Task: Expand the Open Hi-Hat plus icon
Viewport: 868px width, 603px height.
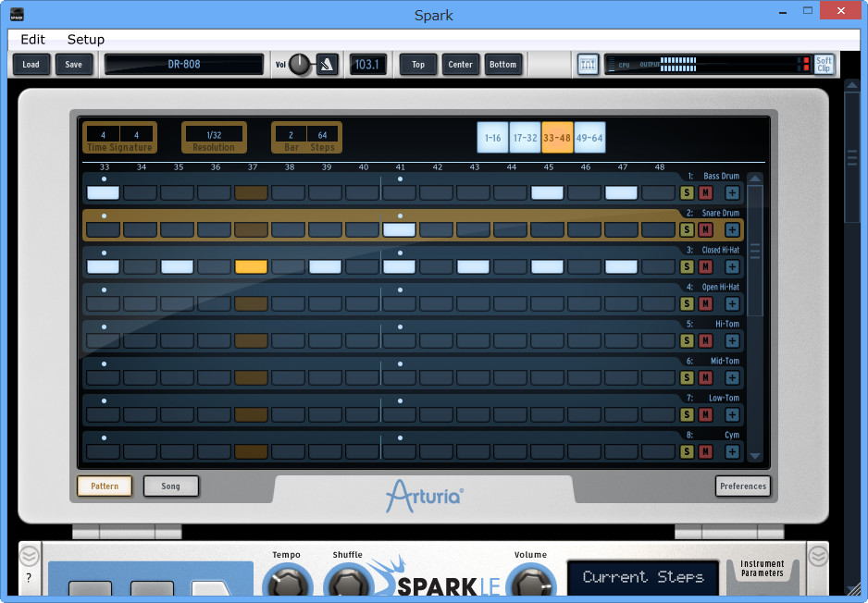Action: [732, 303]
